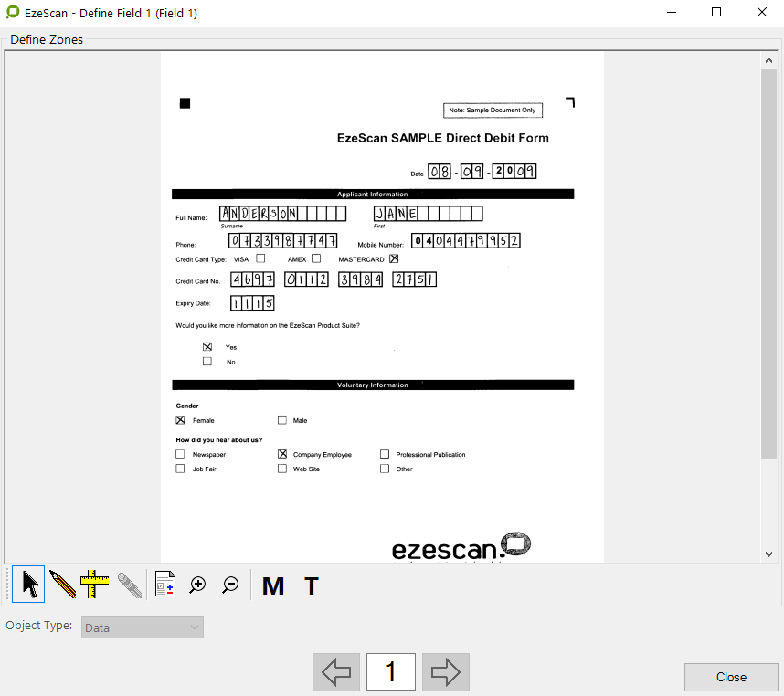Click the MASTERCARD checkbox on the form
This screenshot has width=784, height=696.
tap(395, 258)
